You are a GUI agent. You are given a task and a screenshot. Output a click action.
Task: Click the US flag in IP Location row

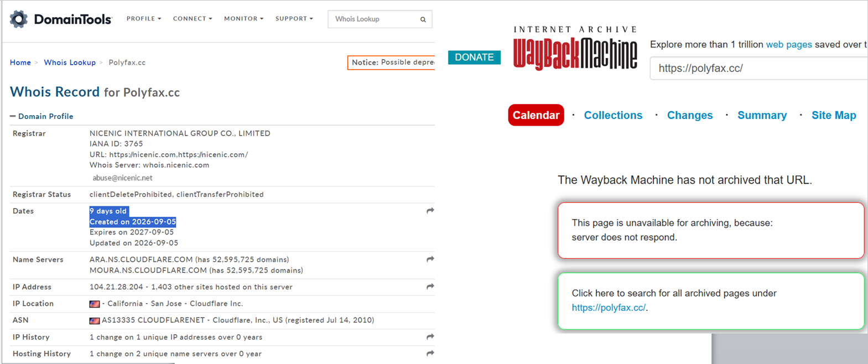click(x=95, y=304)
